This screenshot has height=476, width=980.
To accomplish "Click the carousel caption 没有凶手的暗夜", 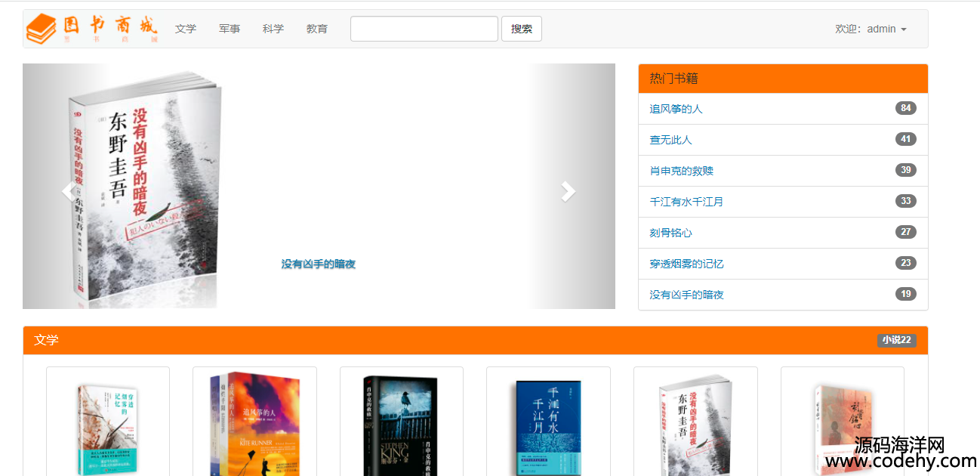I will click(x=319, y=264).
